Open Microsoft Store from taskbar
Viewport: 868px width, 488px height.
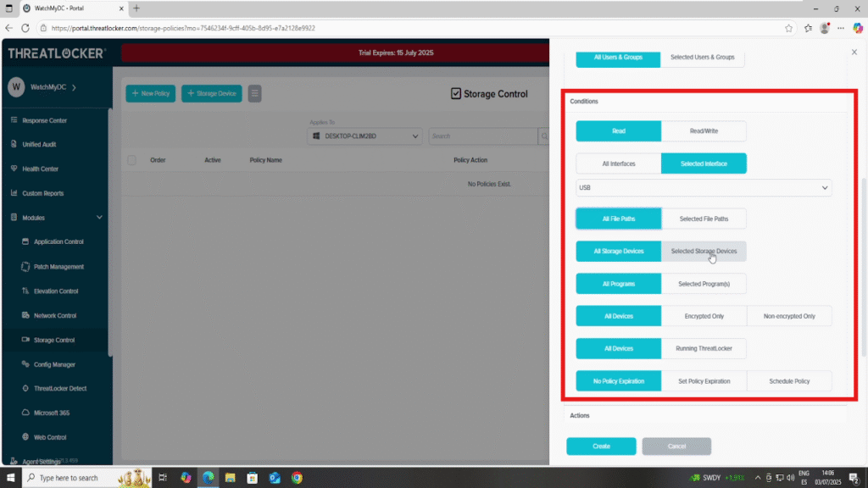(253, 478)
